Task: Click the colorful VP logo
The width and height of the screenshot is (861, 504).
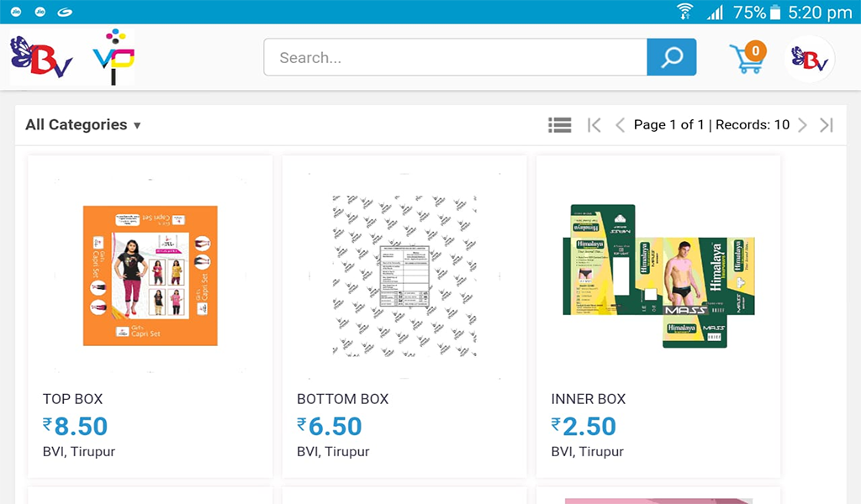Action: (x=114, y=57)
